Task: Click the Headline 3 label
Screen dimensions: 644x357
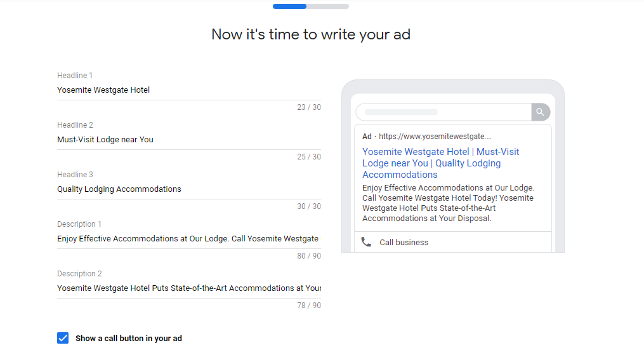Action: (x=75, y=175)
